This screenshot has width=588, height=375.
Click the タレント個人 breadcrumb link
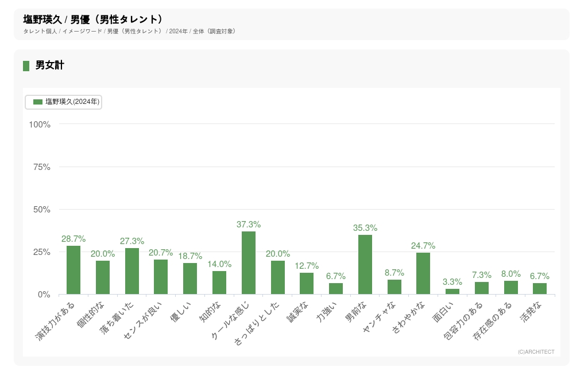tap(40, 31)
